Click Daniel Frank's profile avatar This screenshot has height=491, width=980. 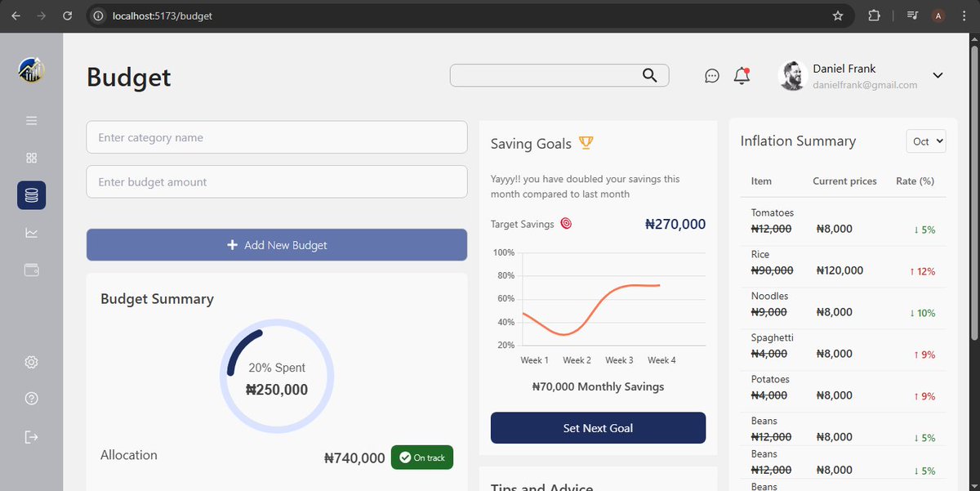click(x=793, y=75)
